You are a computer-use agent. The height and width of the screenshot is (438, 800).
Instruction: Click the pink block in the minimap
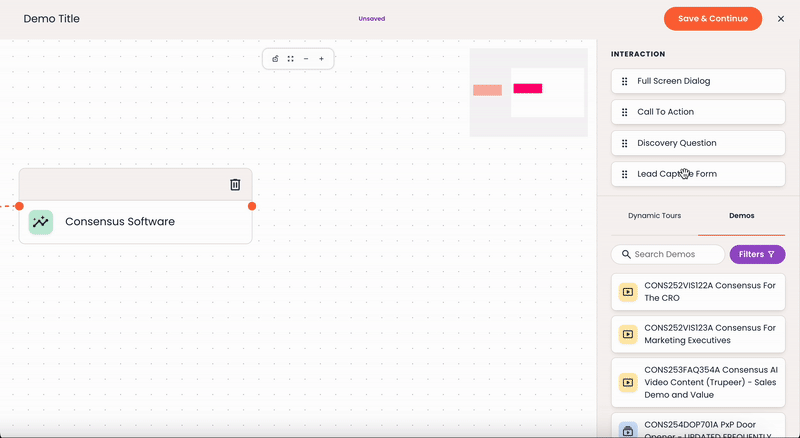pos(528,88)
